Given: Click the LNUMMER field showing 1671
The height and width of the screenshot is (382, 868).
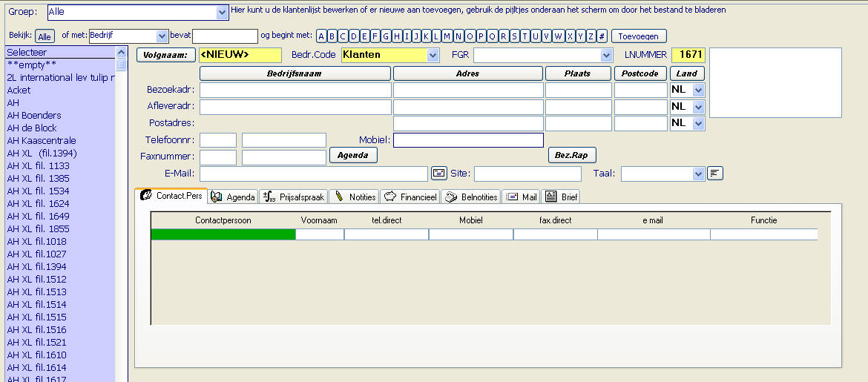Looking at the screenshot, I should point(688,55).
